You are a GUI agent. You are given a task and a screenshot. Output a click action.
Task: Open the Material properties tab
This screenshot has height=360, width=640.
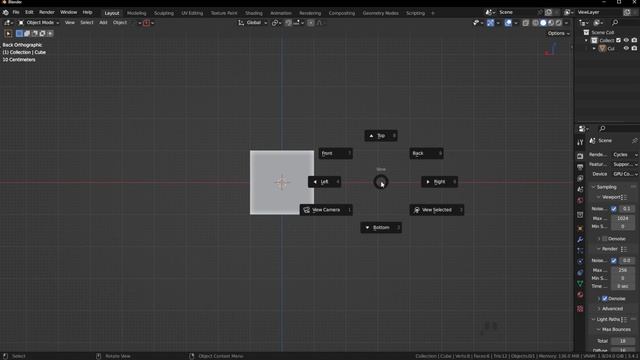(580, 295)
